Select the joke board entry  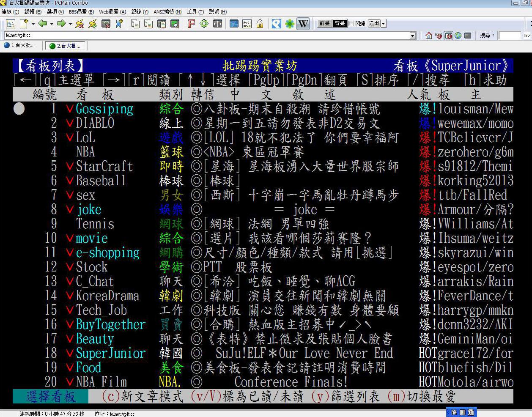click(89, 210)
